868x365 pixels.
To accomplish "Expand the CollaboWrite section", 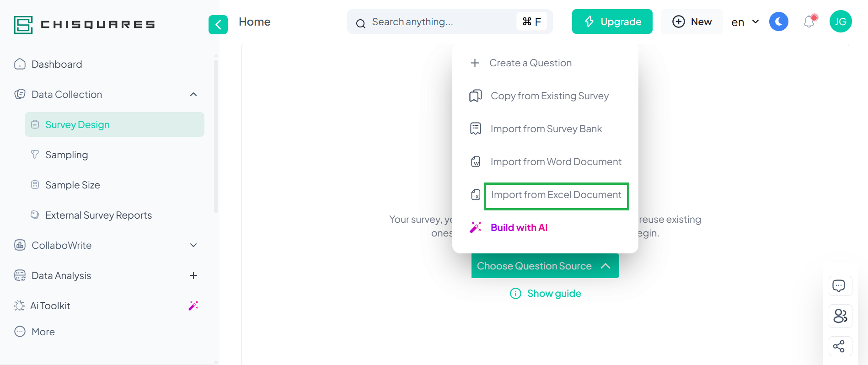I will coord(193,245).
